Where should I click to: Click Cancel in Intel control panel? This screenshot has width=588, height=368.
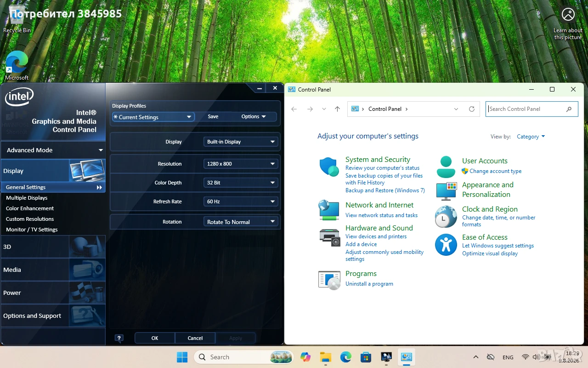(195, 338)
